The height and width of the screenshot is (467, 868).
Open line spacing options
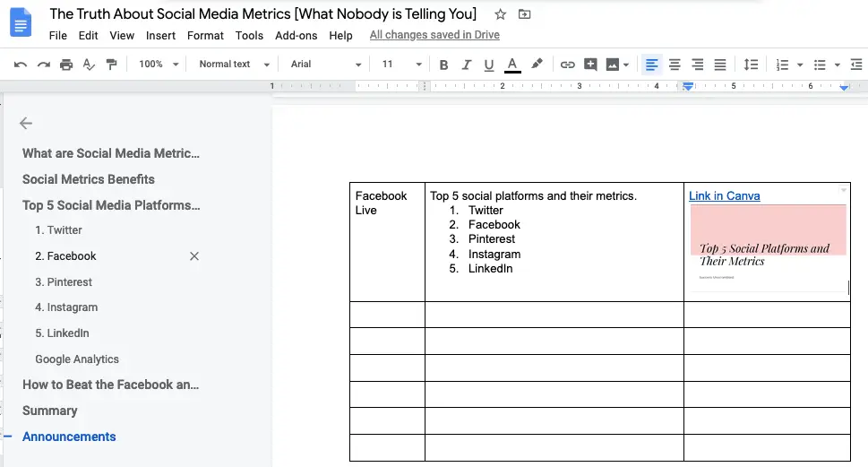click(751, 65)
